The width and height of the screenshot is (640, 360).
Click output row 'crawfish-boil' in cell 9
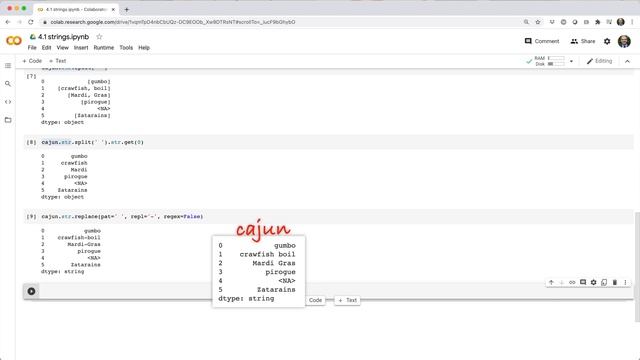click(79, 238)
